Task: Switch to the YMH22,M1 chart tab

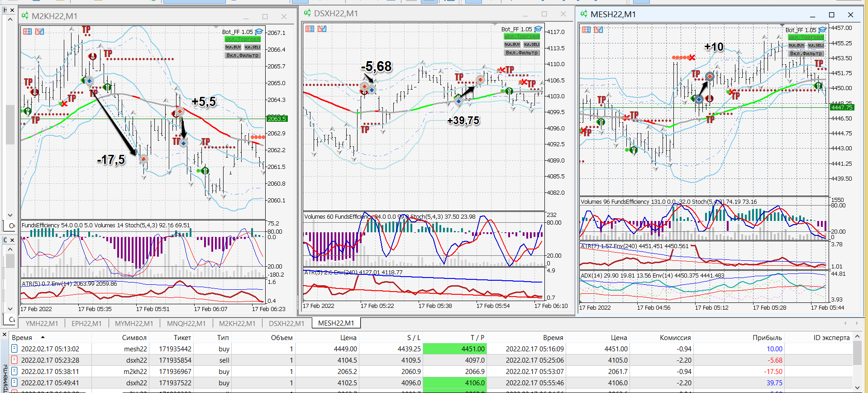Action: [42, 323]
